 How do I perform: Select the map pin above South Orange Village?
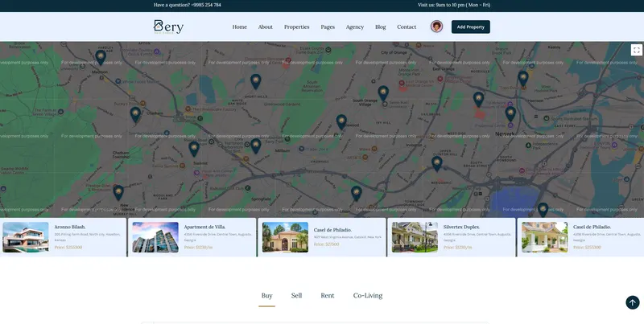pos(383,93)
